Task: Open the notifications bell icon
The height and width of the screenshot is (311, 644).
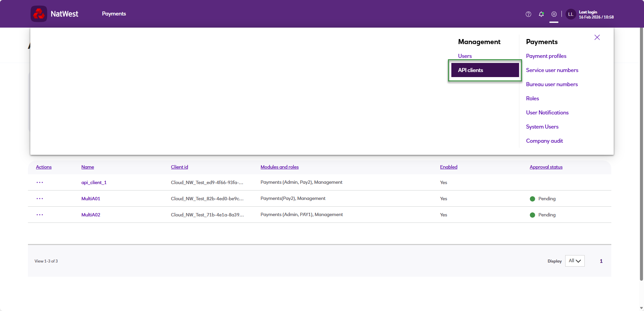Action: 541,14
